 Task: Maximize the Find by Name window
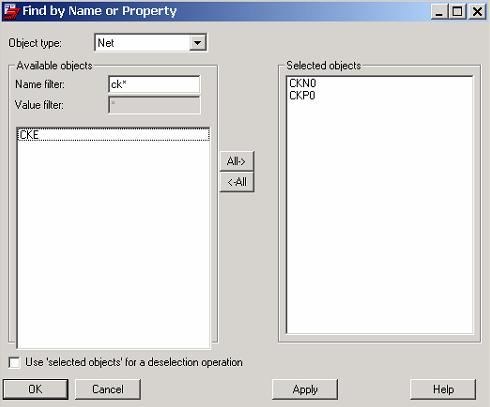[x=457, y=12]
